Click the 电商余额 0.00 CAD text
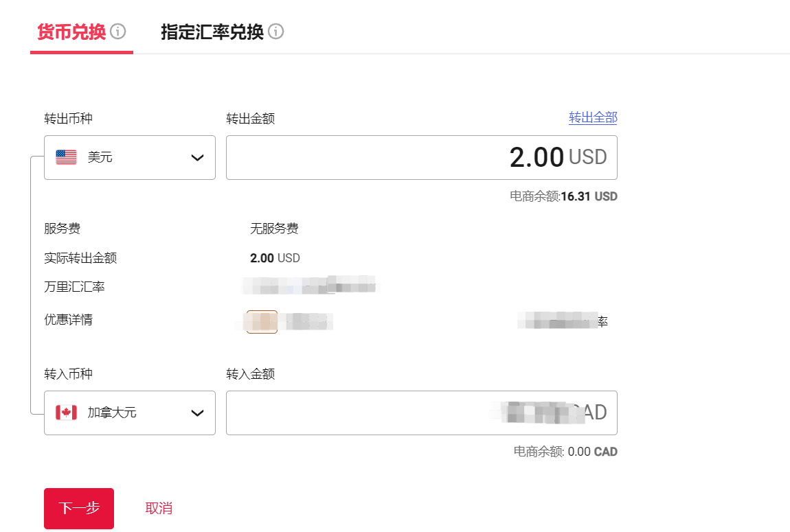This screenshot has height=532, width=790. click(x=565, y=452)
